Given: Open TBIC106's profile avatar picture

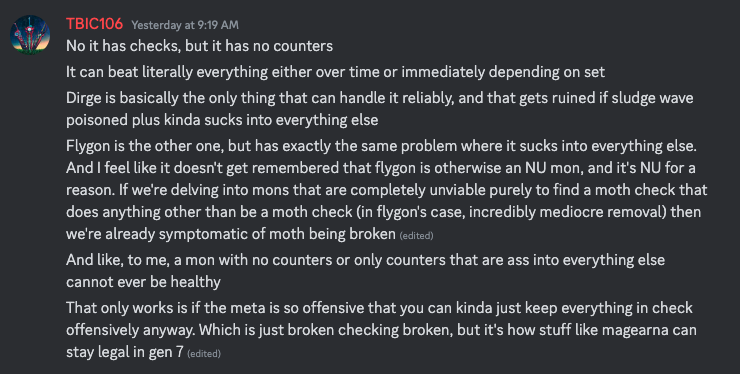Looking at the screenshot, I should click(x=30, y=35).
